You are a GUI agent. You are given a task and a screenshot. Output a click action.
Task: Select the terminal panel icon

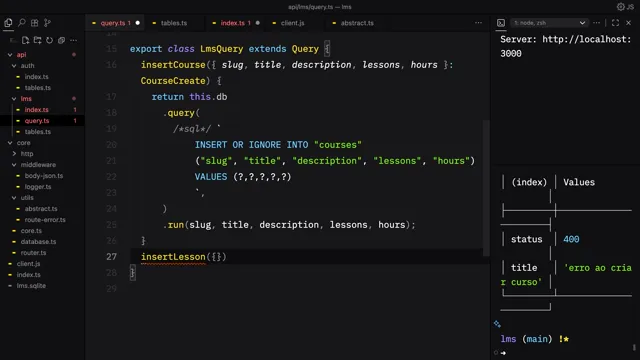point(501,23)
